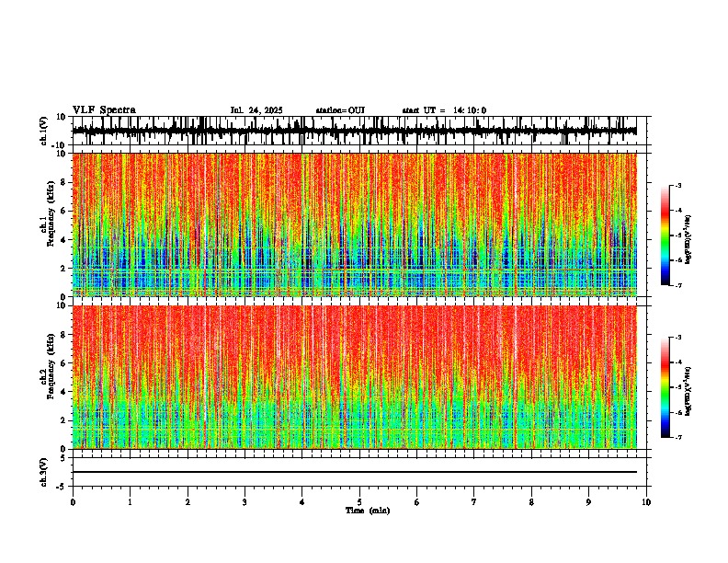This screenshot has height=563, width=728.
Task: Click the time axis tick label '2'
Action: coord(188,502)
